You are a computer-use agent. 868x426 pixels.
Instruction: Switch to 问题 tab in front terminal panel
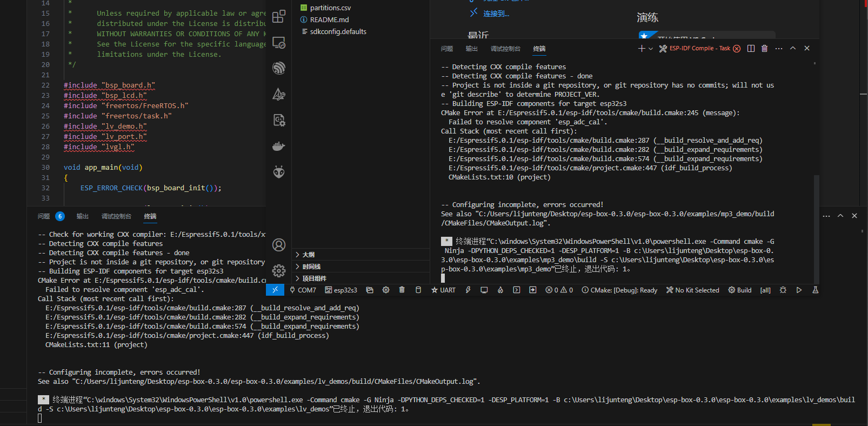447,49
